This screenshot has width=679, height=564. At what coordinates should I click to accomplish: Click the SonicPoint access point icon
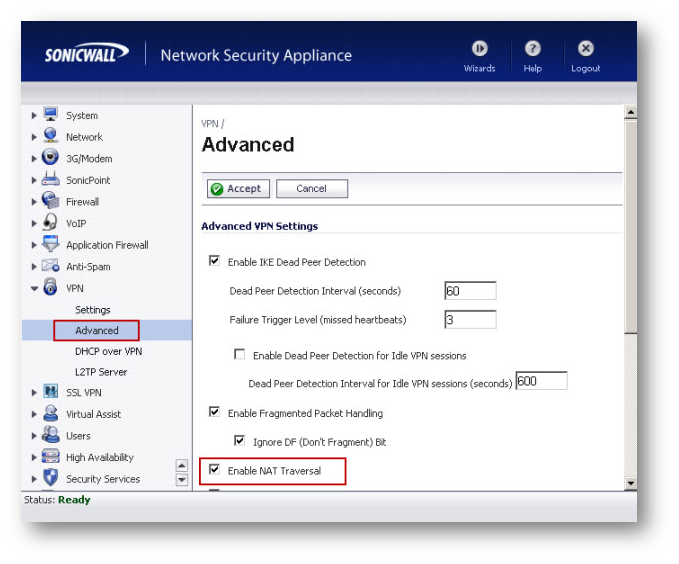point(51,178)
